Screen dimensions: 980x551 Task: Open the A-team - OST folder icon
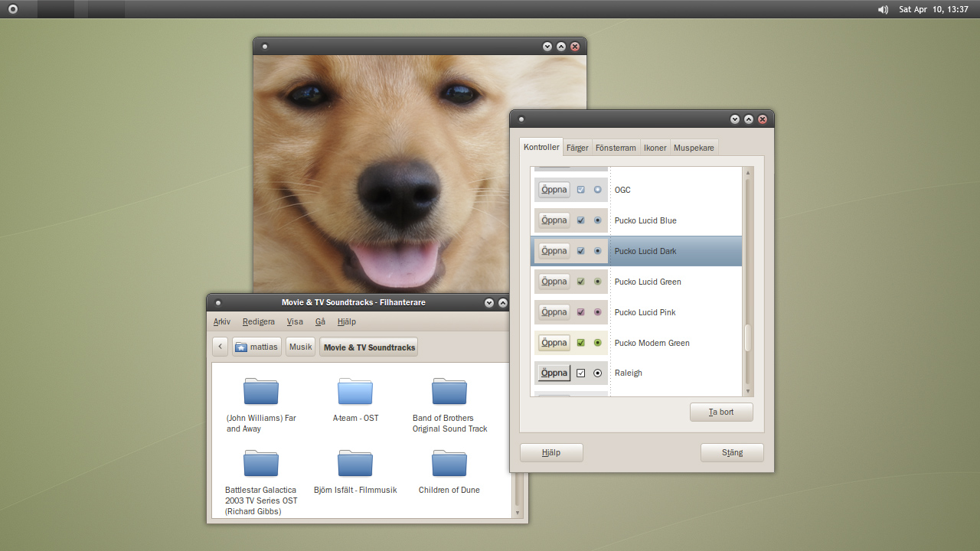(x=355, y=391)
